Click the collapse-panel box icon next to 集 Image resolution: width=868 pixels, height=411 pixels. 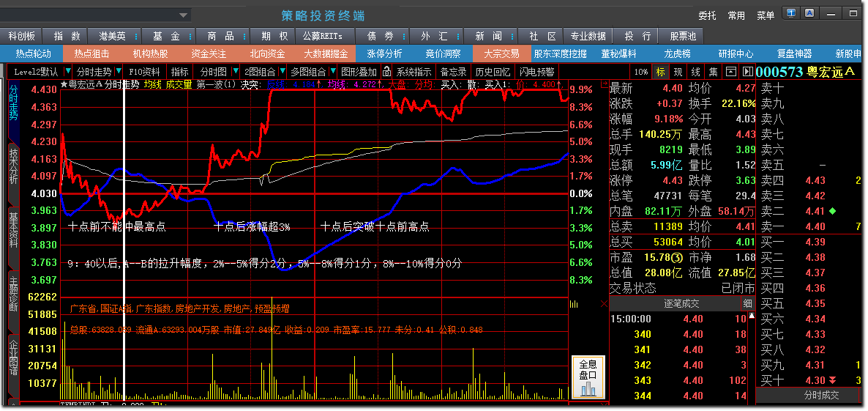(731, 72)
